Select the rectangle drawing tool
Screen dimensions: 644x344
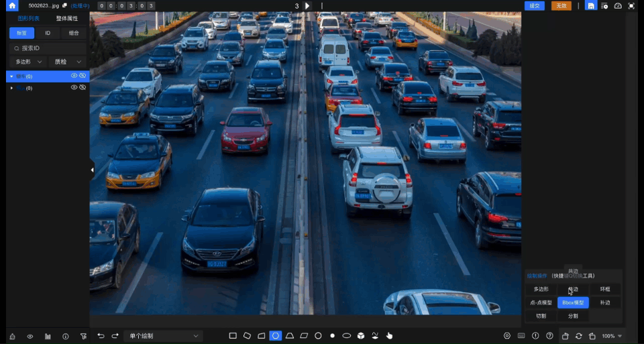(x=233, y=336)
